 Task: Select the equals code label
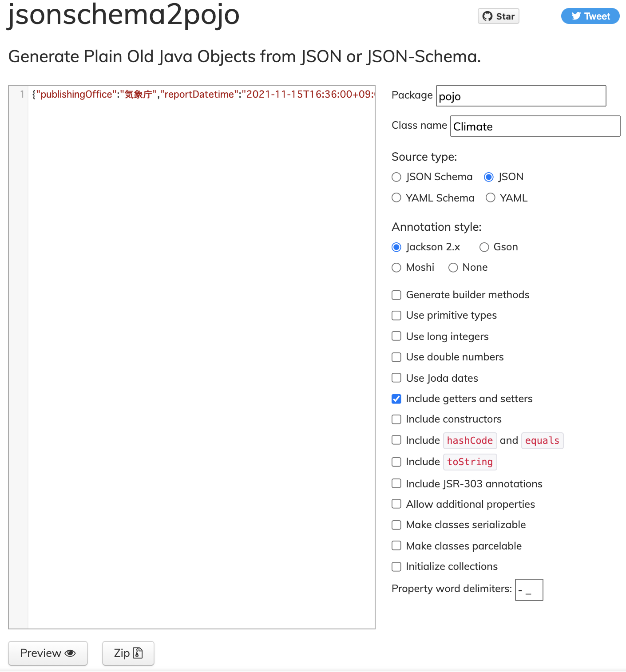(542, 440)
